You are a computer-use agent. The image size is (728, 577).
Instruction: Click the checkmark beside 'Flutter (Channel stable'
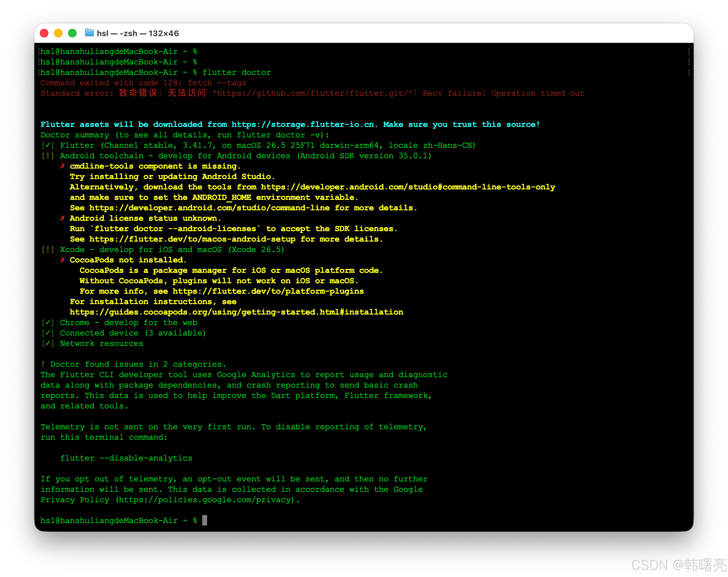(x=47, y=146)
